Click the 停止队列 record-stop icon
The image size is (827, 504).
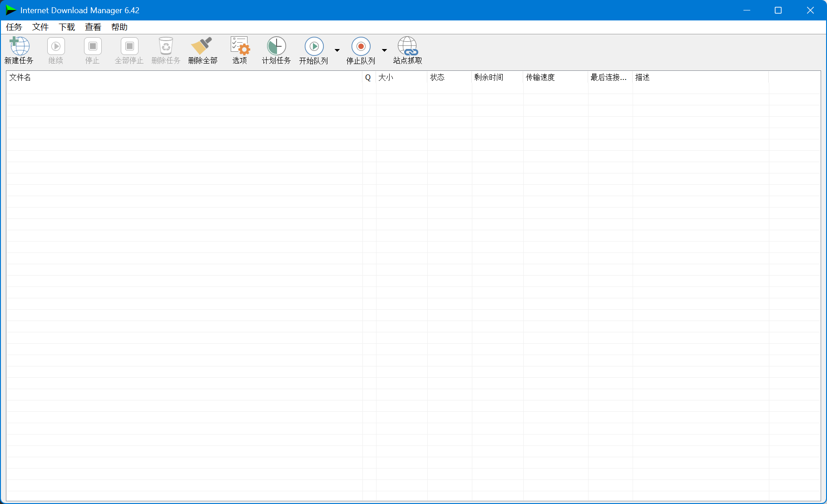361,46
